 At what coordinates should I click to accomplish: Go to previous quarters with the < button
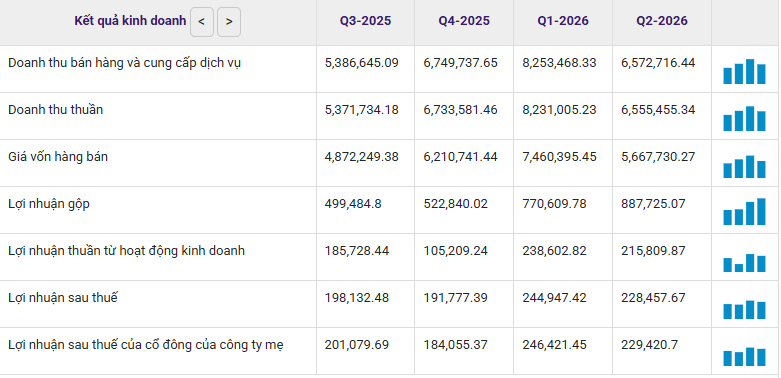[x=202, y=22]
